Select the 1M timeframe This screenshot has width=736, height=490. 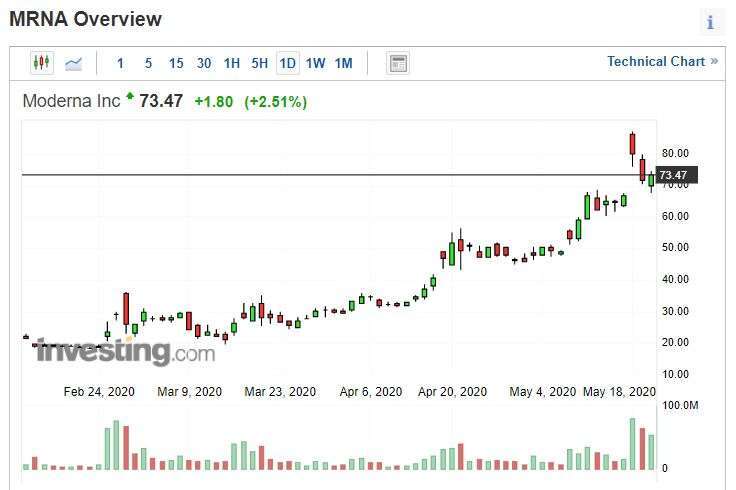[343, 63]
